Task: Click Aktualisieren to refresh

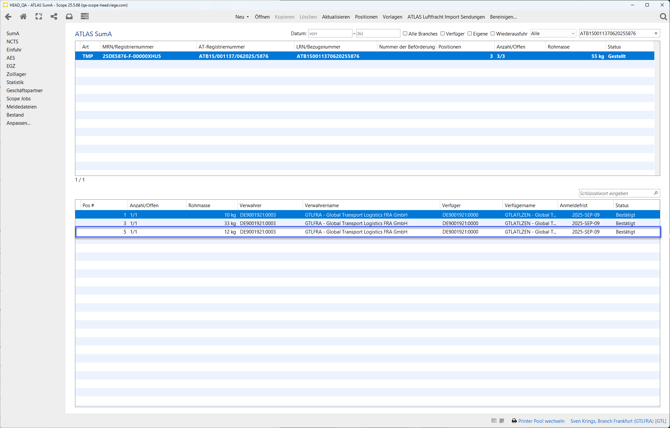Action: tap(336, 17)
